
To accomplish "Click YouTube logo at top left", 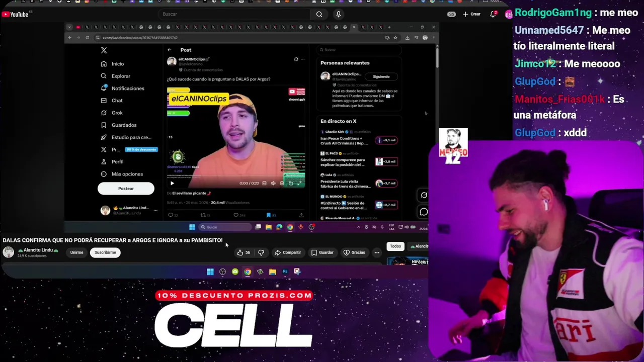I will [15, 15].
